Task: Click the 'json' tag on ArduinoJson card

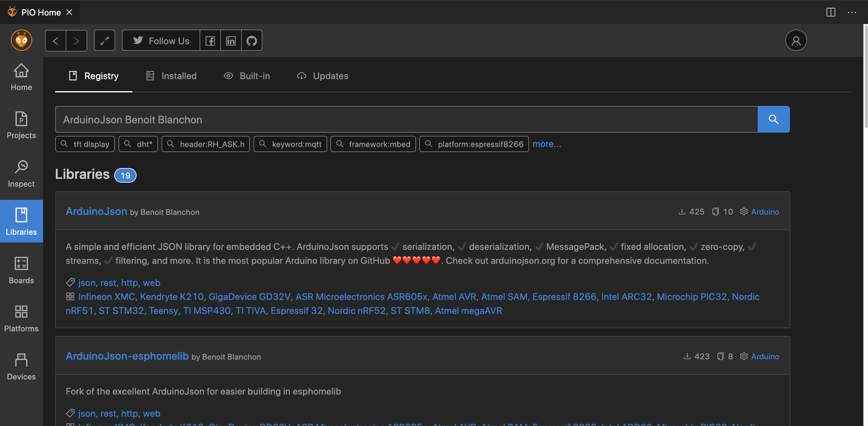Action: point(87,283)
